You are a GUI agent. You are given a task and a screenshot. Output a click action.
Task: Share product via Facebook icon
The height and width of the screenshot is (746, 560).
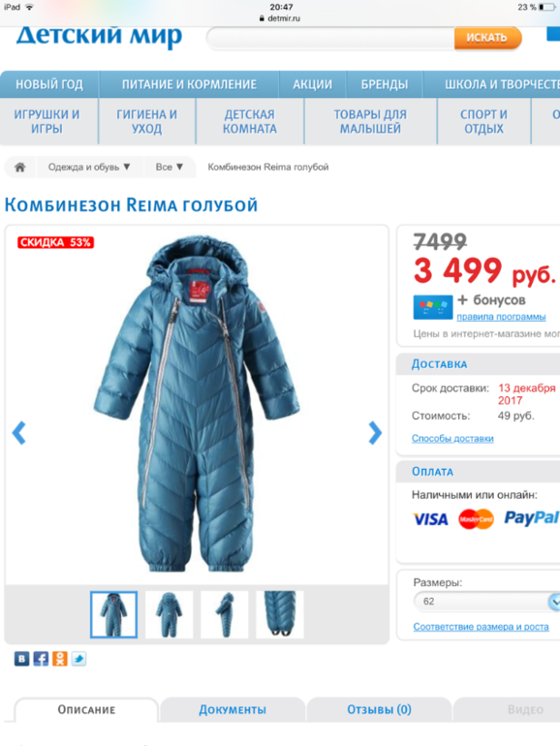click(x=41, y=659)
